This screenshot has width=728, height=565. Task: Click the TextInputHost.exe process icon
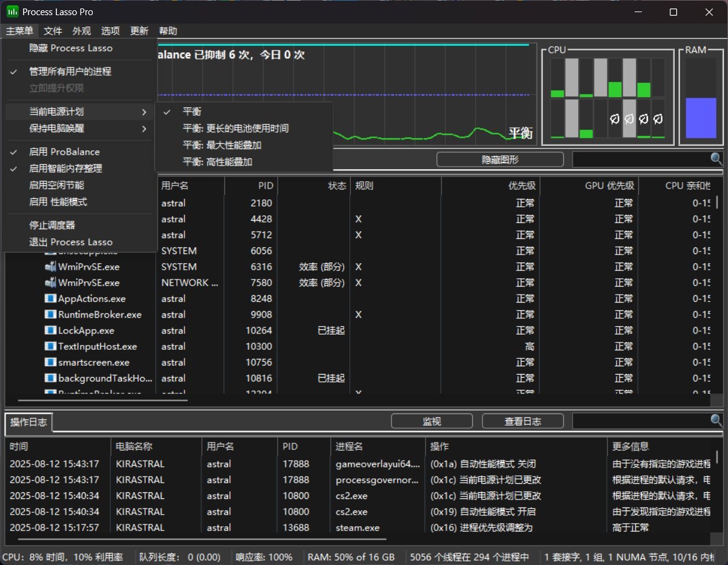[x=50, y=346]
